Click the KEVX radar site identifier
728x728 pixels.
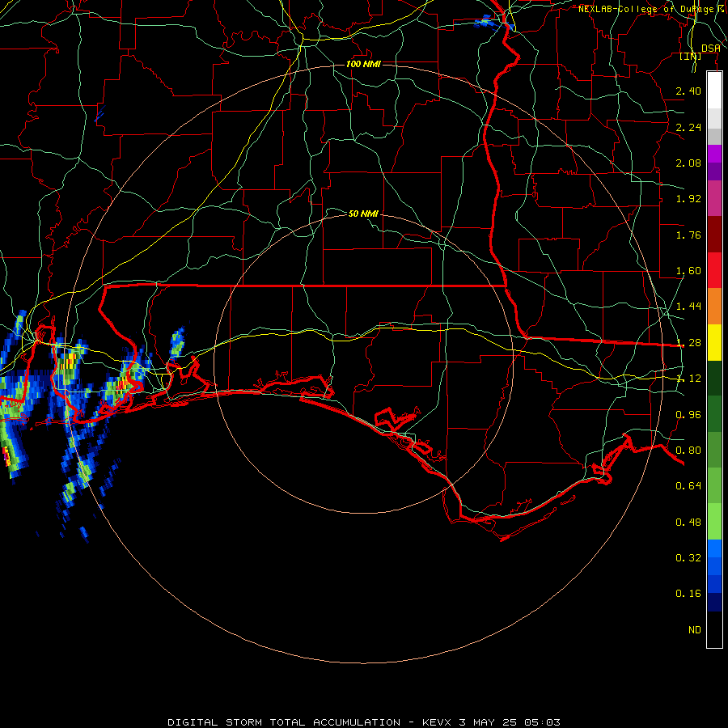click(x=438, y=722)
